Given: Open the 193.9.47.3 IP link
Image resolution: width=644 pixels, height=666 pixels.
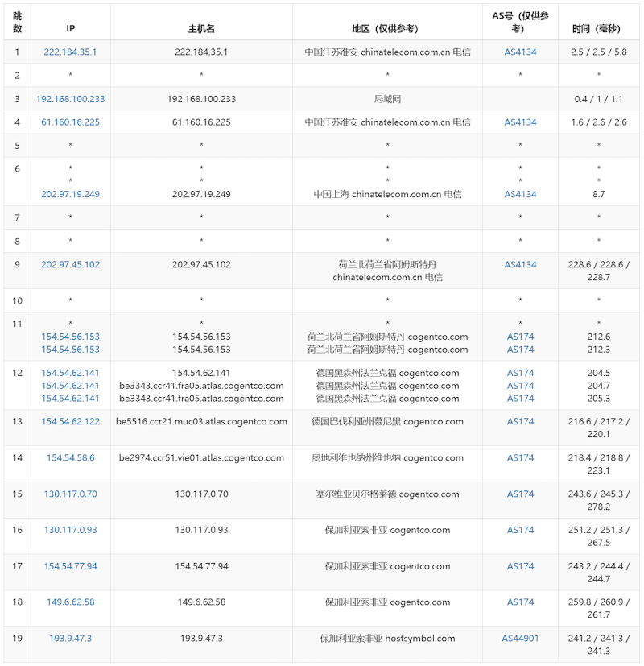Looking at the screenshot, I should coord(70,639).
